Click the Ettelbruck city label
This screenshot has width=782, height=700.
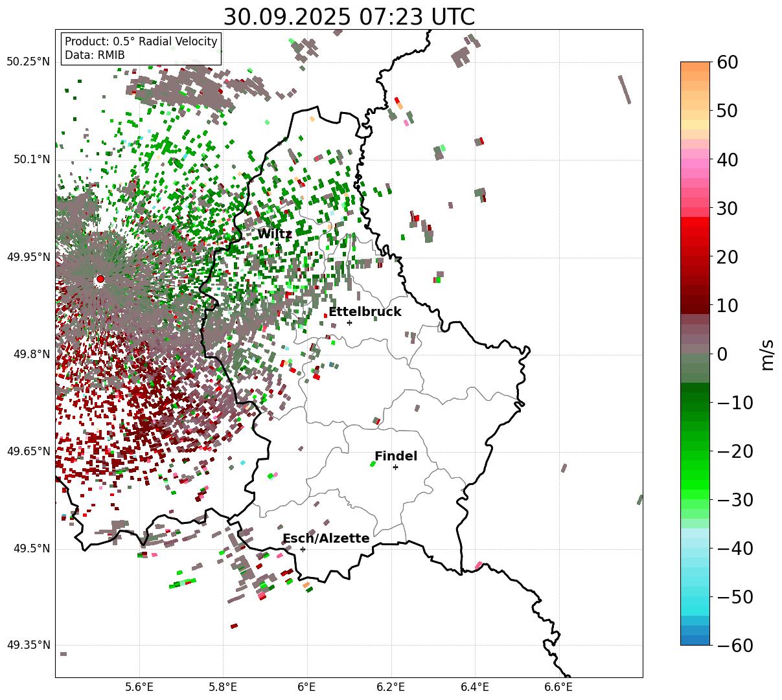(x=365, y=312)
